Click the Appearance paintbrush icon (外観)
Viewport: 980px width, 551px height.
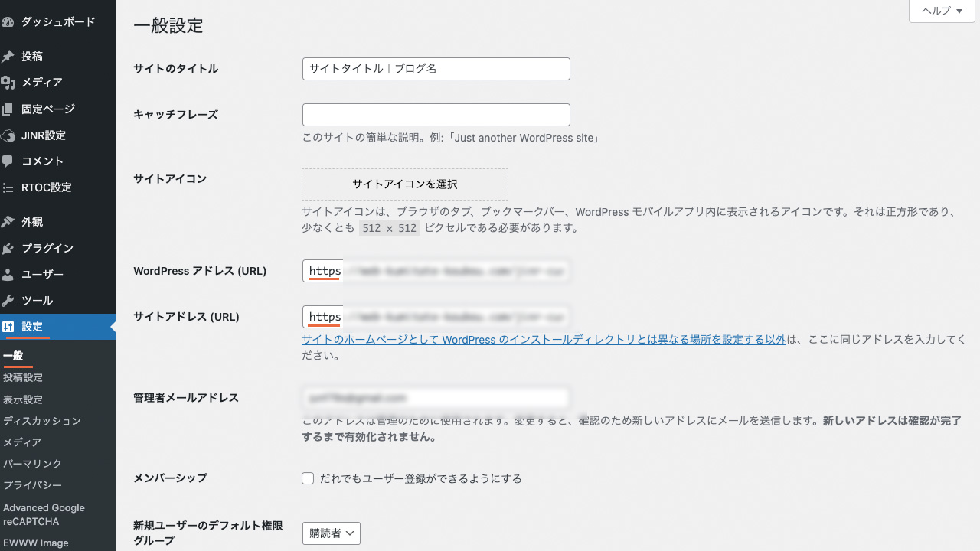click(x=8, y=222)
